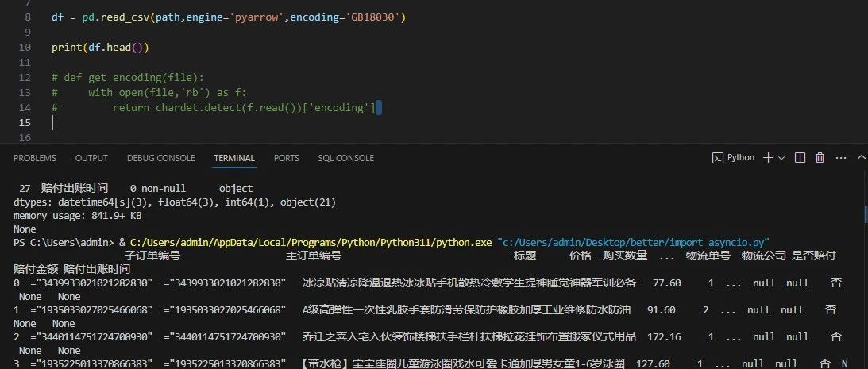868x369 pixels.
Task: Click the python.exe path in terminal command
Action: pyautogui.click(x=311, y=242)
